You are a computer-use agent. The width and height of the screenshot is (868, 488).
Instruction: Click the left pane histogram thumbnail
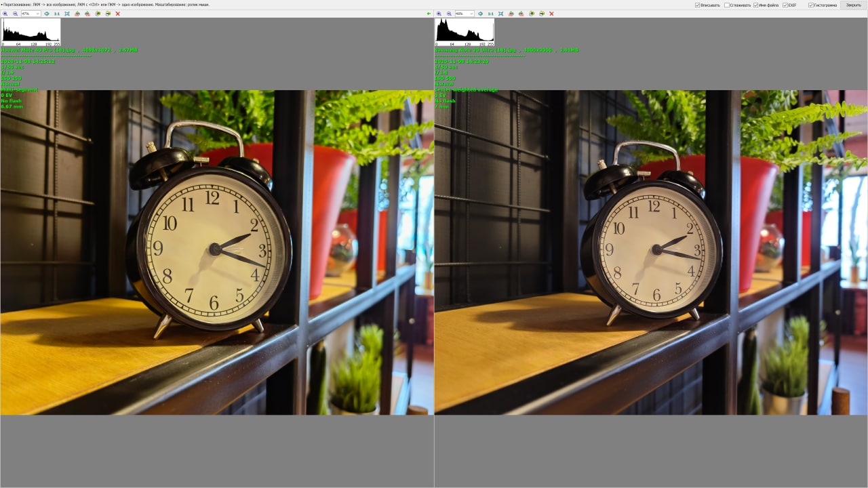pyautogui.click(x=31, y=32)
